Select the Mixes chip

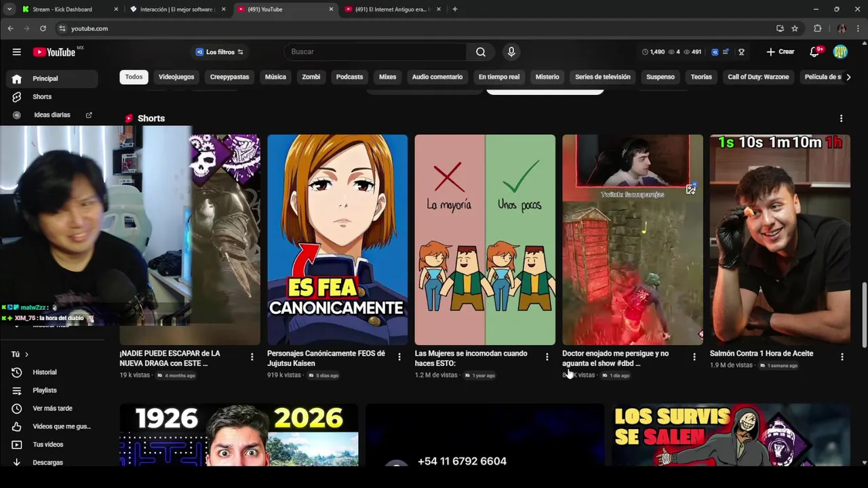click(x=387, y=77)
